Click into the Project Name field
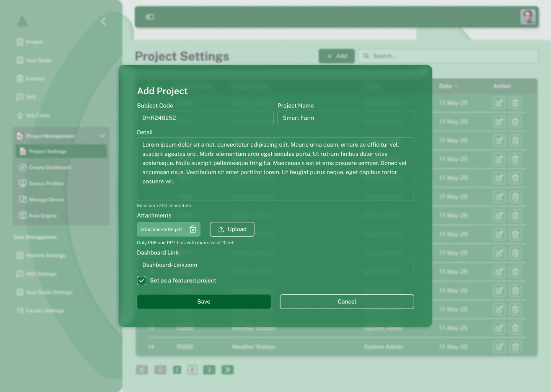Image resolution: width=551 pixels, height=392 pixels. 346,118
